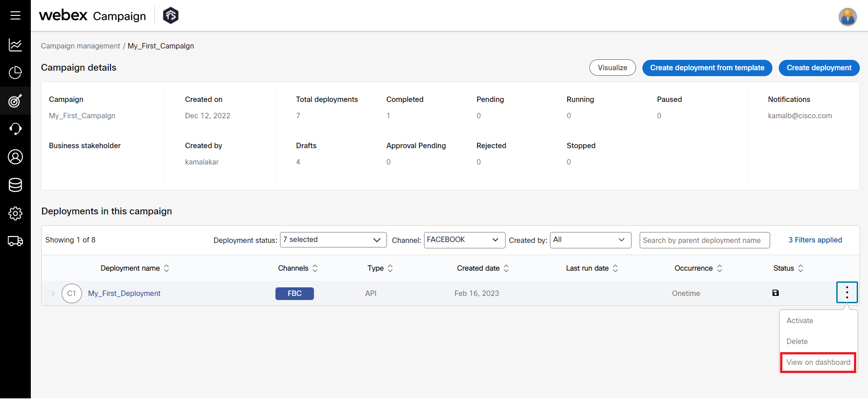Click the Onetime occurrence cell

coord(686,293)
